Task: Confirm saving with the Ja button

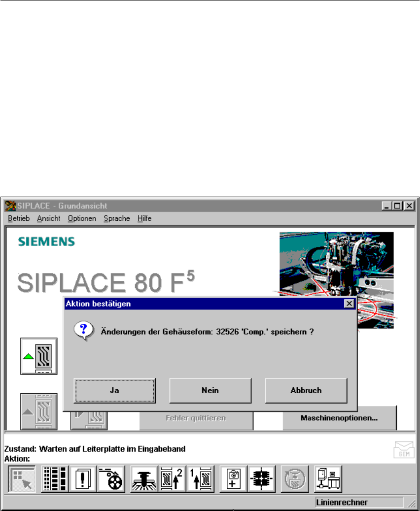Action: click(114, 390)
